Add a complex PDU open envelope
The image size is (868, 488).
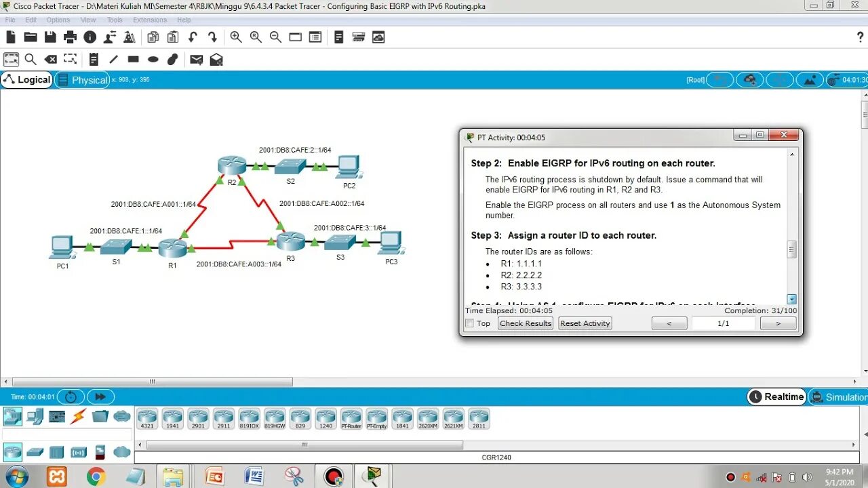point(216,60)
